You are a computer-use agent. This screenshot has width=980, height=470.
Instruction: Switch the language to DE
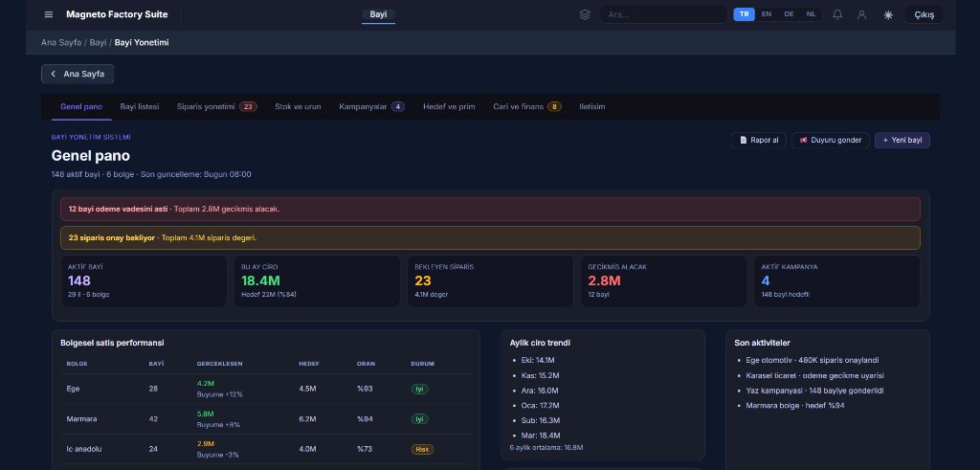click(789, 14)
